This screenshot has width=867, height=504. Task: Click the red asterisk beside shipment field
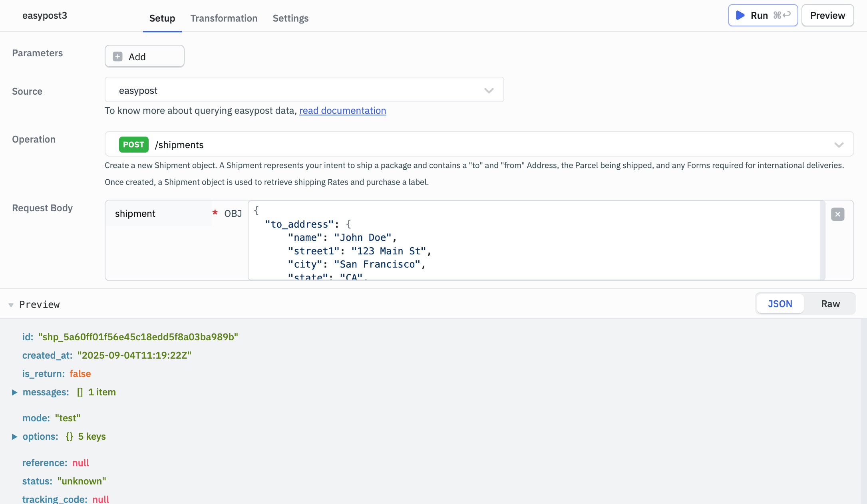coord(215,213)
